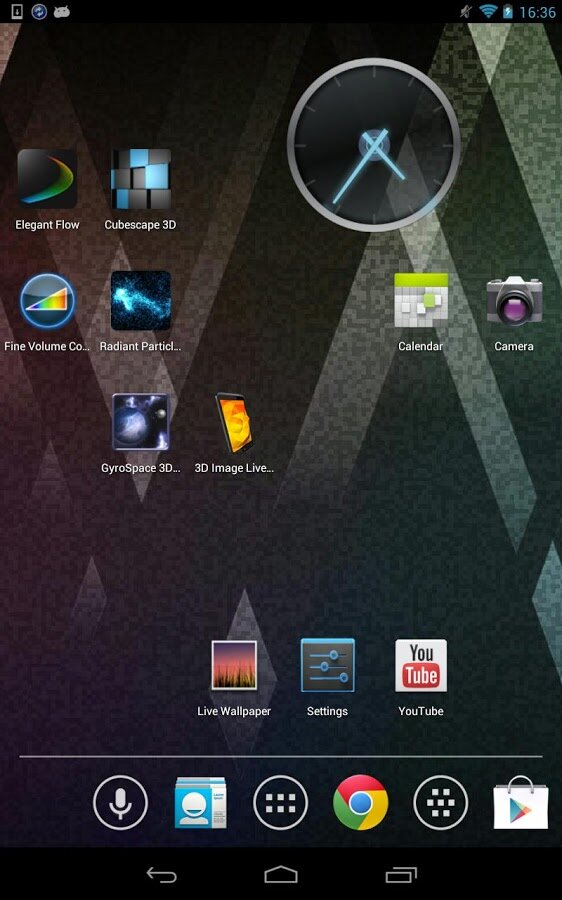Launch Chrome browser from dock
The height and width of the screenshot is (900, 562).
pyautogui.click(x=361, y=802)
